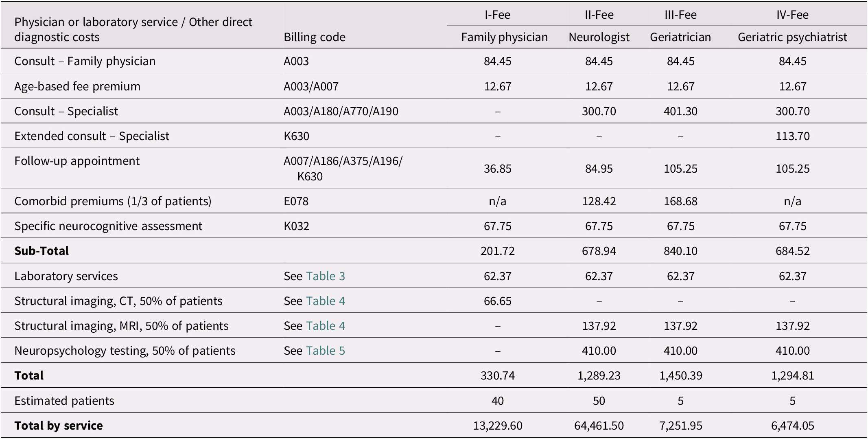Click Neurologist total 1,289.23
Viewport: 868px width, 439px height.
pos(599,375)
